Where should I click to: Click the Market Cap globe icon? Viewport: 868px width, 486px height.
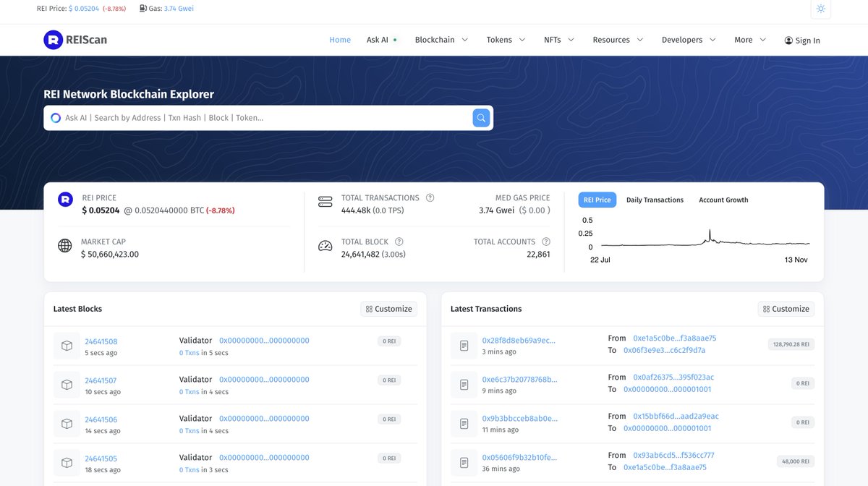click(x=65, y=246)
